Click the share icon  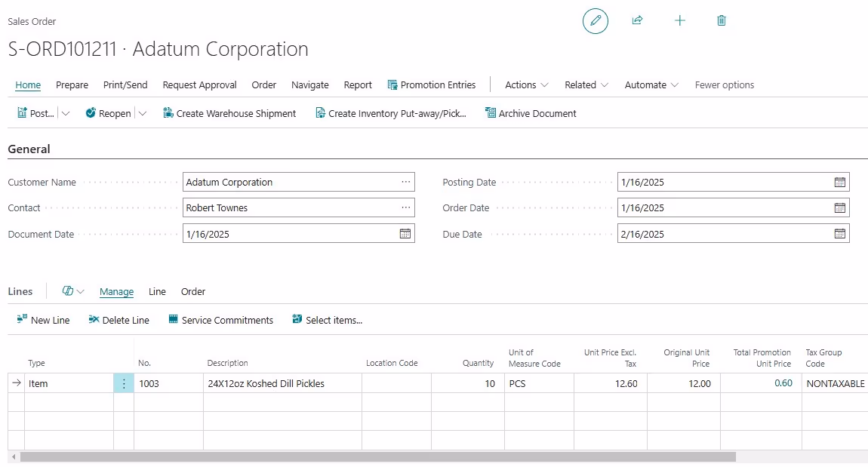point(637,20)
